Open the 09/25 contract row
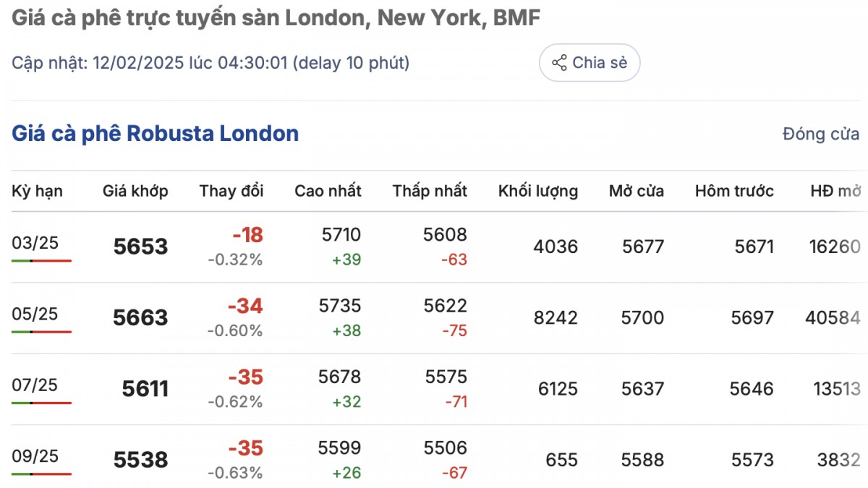868x488 pixels. click(x=35, y=455)
